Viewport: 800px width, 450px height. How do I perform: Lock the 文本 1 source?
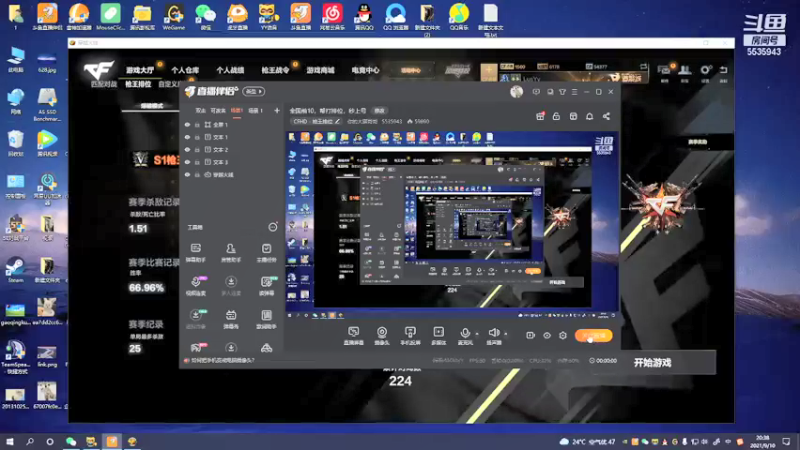pyautogui.click(x=197, y=137)
